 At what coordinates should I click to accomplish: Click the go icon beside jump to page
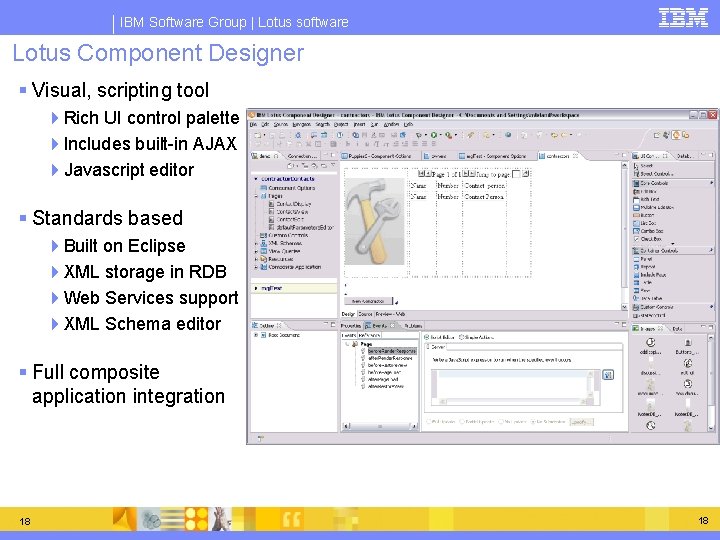pos(526,174)
